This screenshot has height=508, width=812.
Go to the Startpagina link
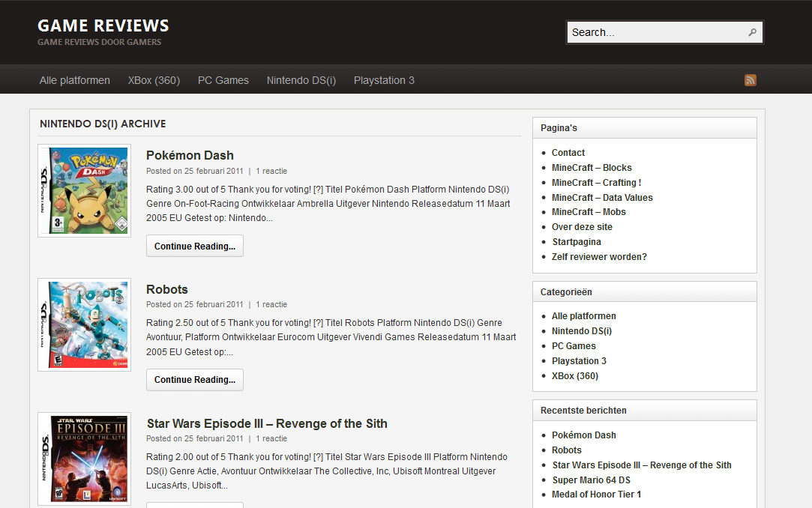(x=577, y=242)
